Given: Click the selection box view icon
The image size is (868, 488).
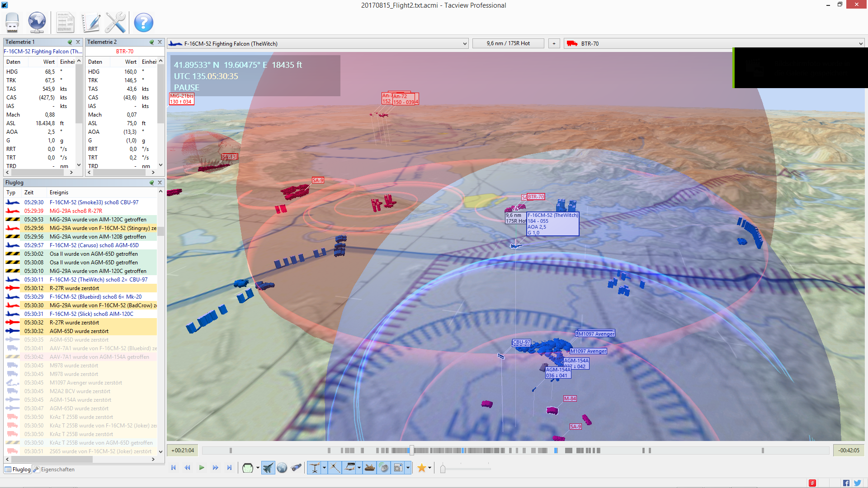Looking at the screenshot, I should point(398,468).
